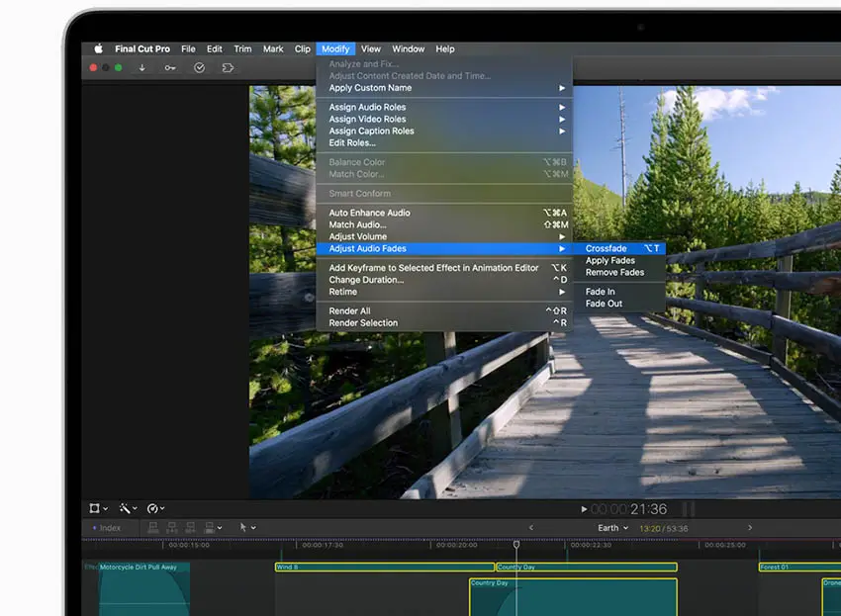The width and height of the screenshot is (841, 616).
Task: Select Fade In in the submenu
Action: (620, 292)
